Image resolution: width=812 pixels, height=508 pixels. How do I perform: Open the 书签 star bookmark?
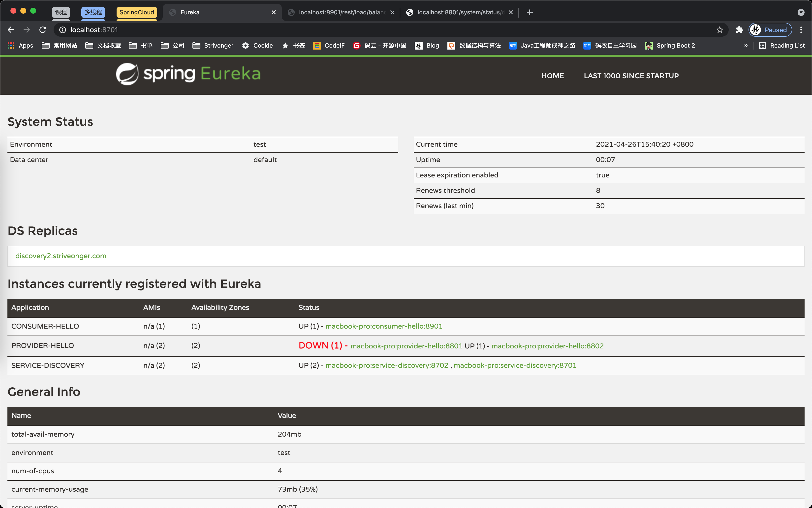(x=293, y=45)
